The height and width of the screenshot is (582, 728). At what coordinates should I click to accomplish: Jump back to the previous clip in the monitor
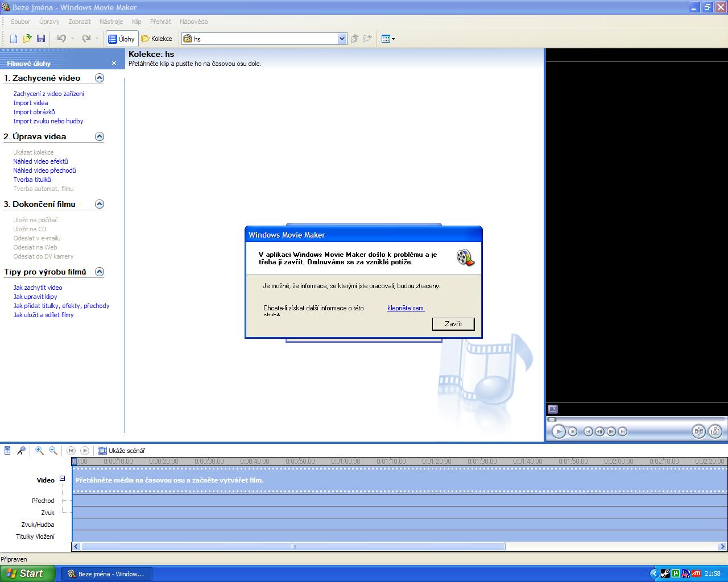(589, 432)
